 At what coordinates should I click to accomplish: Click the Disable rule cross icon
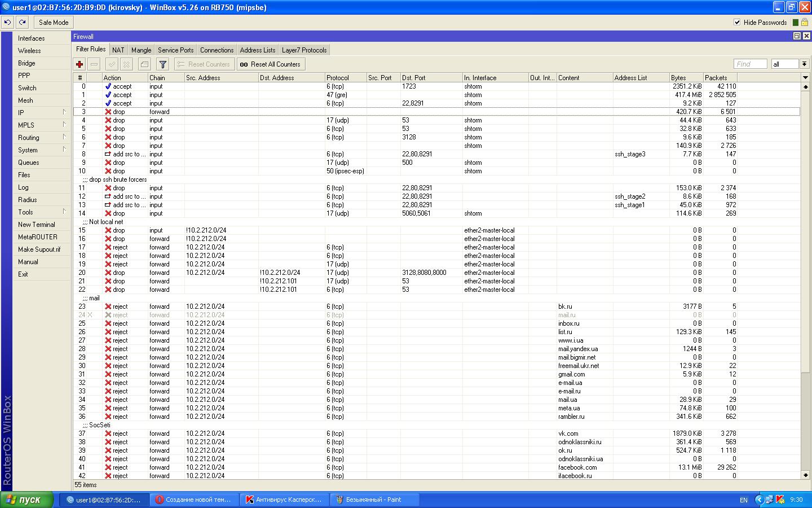127,64
